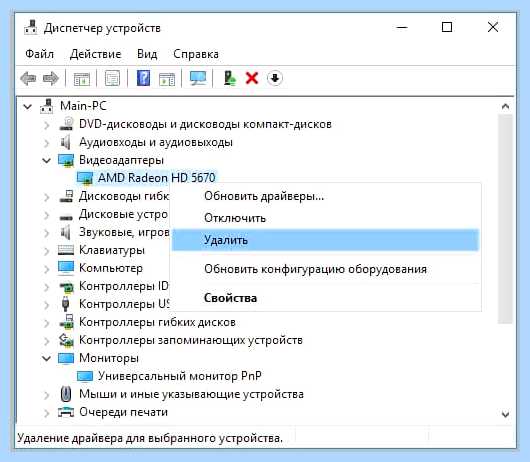Close the Диспетчер устройств window

(493, 27)
